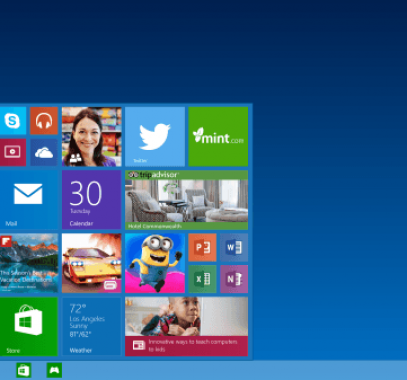The width and height of the screenshot is (407, 380).
Task: Launch the Minion Rush game tile
Action: pos(155,263)
